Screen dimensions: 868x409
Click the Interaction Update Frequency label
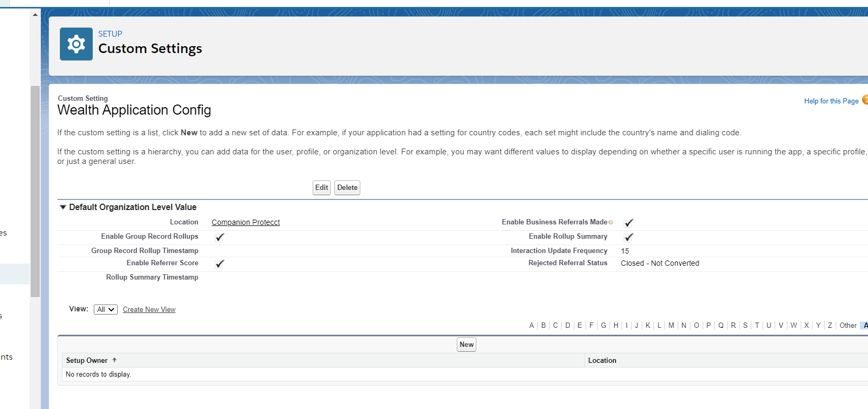(559, 250)
